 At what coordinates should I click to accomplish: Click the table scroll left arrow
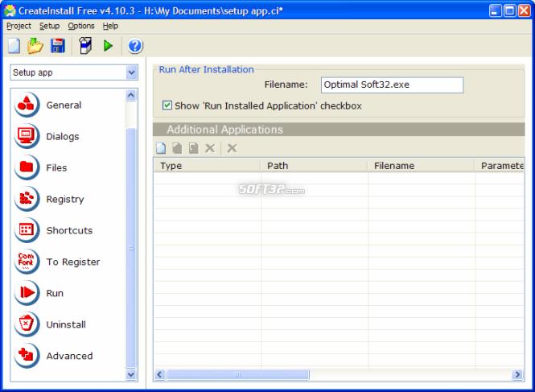(x=159, y=374)
